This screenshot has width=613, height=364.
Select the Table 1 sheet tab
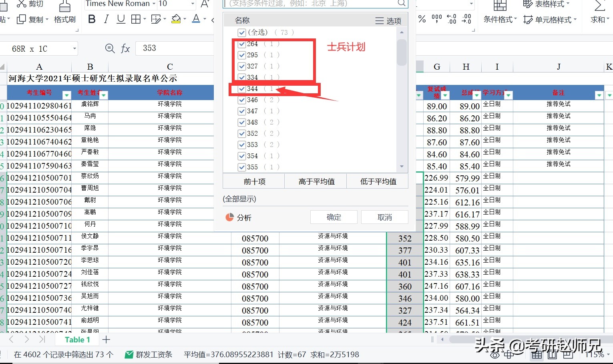click(x=77, y=339)
